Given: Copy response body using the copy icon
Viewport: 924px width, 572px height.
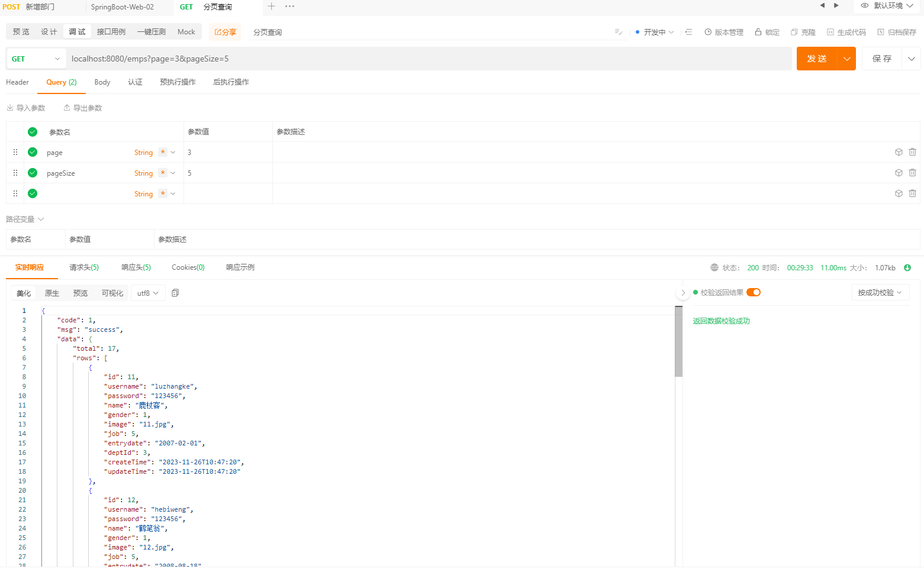Looking at the screenshot, I should (175, 292).
